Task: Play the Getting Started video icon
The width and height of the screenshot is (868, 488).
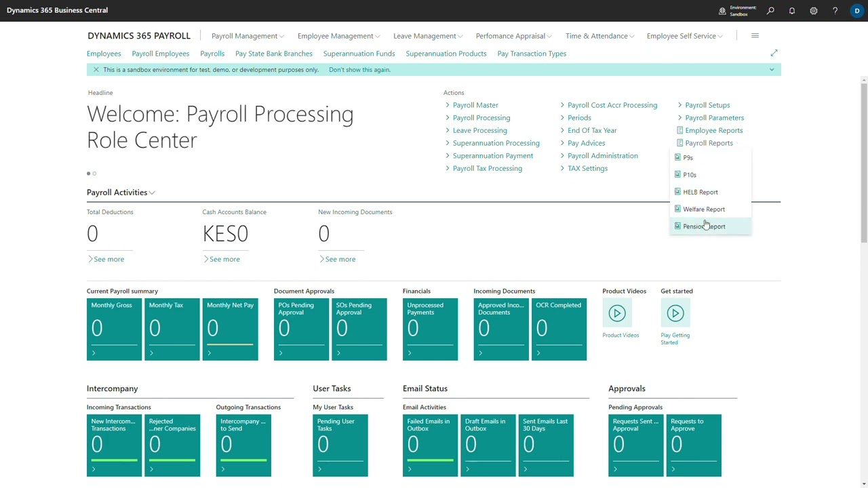Action: click(x=675, y=313)
